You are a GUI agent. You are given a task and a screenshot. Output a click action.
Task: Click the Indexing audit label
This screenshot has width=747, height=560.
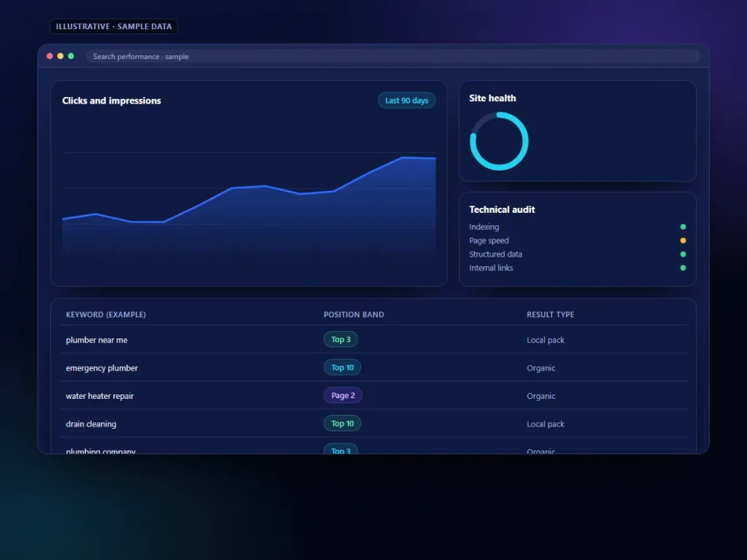484,227
